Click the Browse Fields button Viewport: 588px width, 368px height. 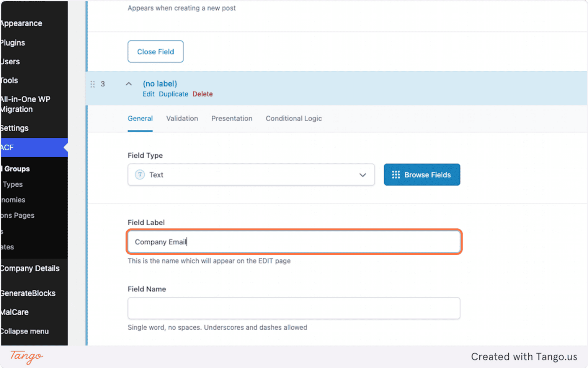(422, 174)
